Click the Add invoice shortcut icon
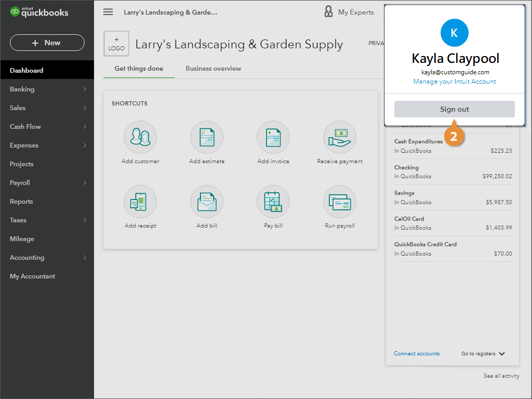 [x=273, y=138]
